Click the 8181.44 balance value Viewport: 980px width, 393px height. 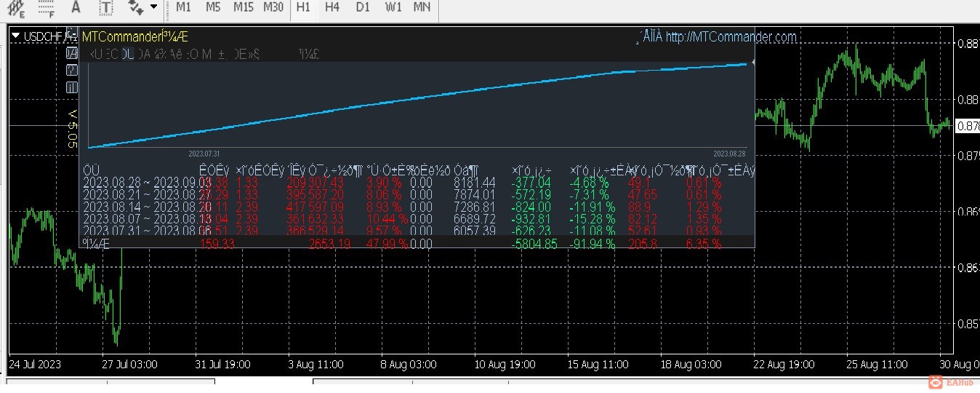click(x=474, y=183)
